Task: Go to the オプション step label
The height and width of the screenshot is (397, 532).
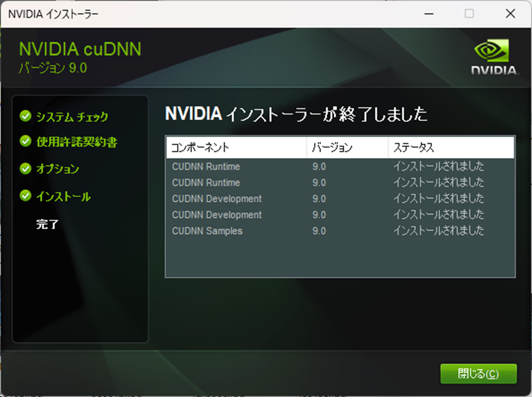Action: point(58,169)
